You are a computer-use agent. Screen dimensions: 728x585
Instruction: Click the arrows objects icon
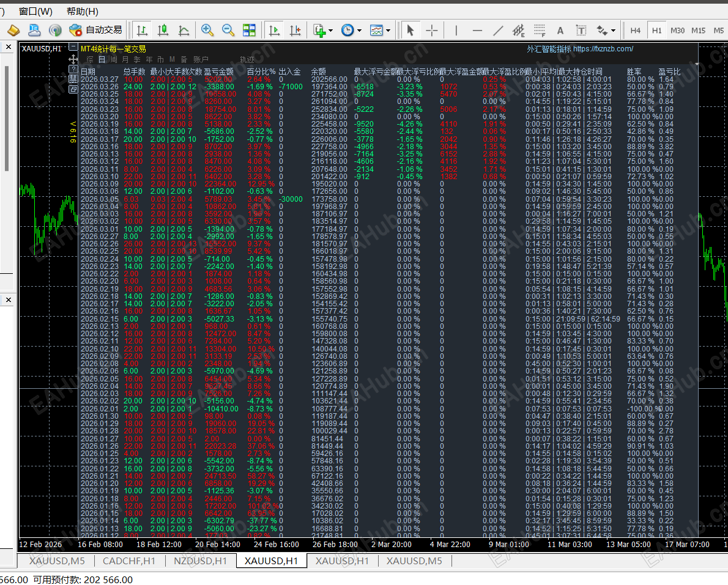tap(602, 30)
